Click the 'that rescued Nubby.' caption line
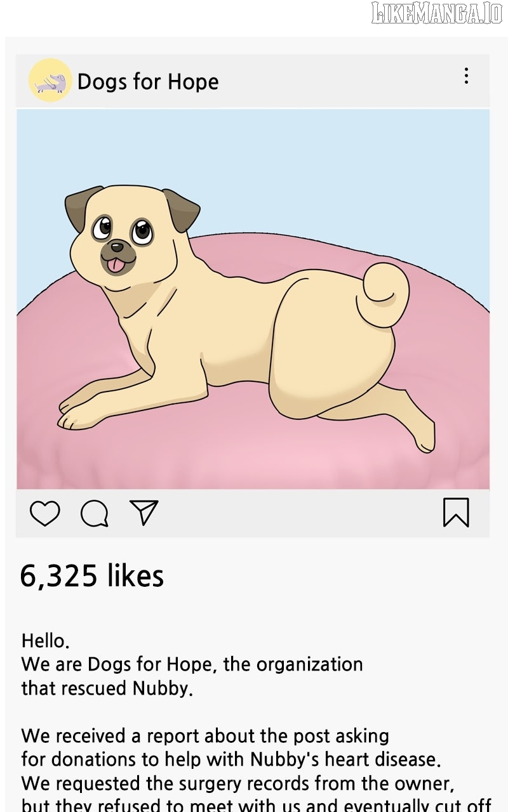The width and height of the screenshot is (508, 812). 107,688
